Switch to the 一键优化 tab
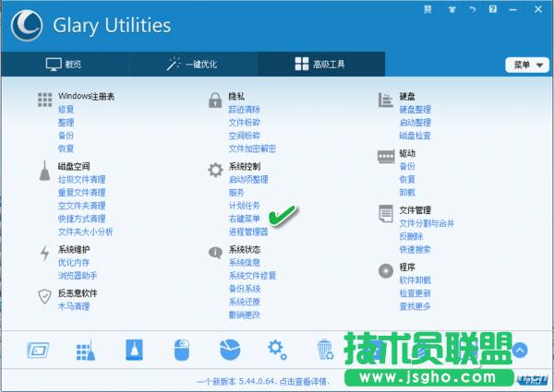 (x=194, y=64)
